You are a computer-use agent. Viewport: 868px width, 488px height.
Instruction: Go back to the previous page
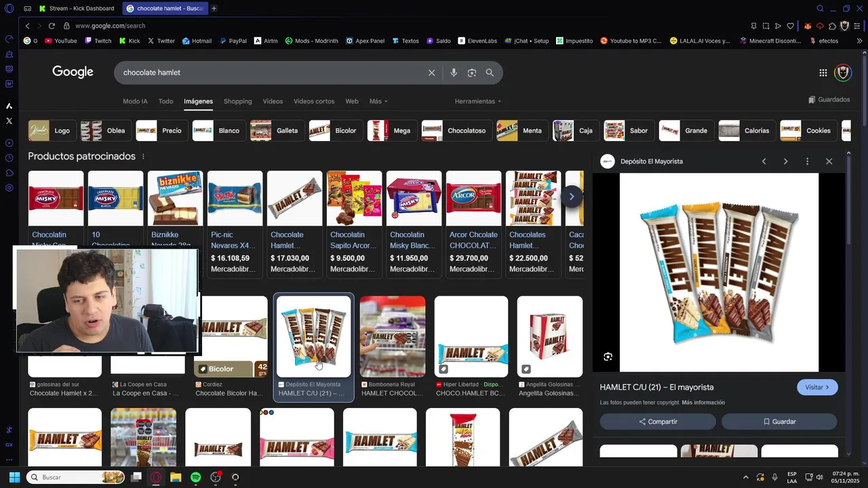(27, 26)
